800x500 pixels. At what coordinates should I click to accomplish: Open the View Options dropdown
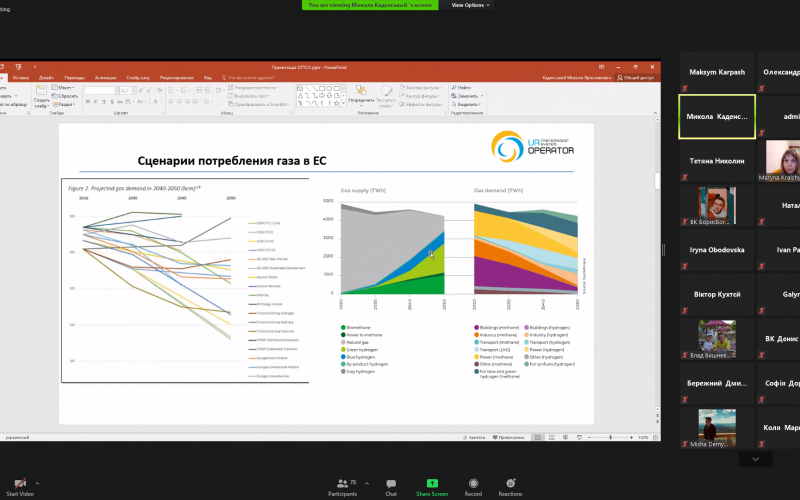click(470, 5)
